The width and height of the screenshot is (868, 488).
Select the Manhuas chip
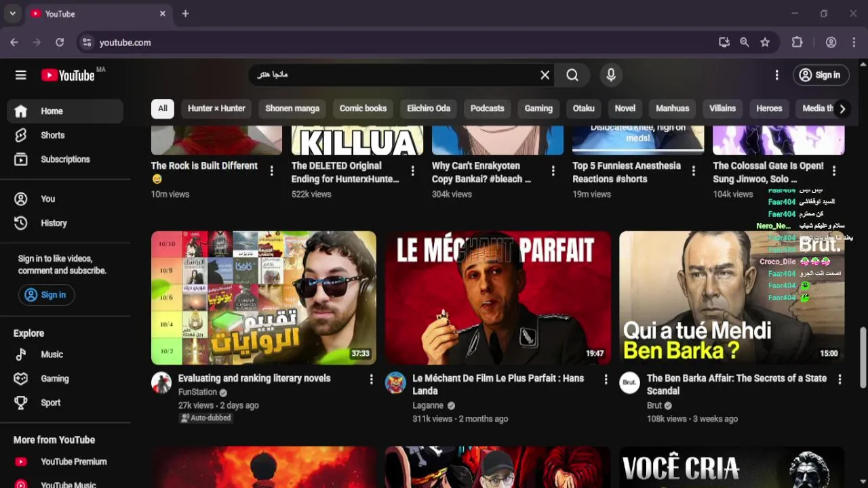pyautogui.click(x=673, y=108)
